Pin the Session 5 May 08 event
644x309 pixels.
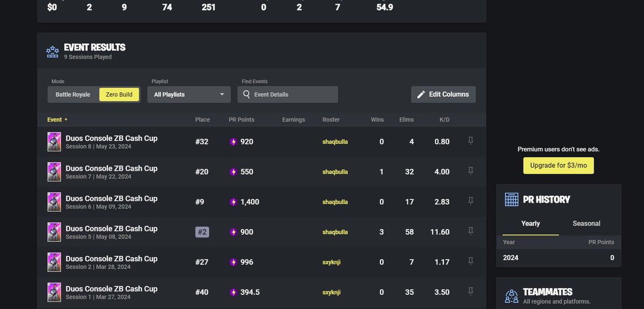(471, 232)
